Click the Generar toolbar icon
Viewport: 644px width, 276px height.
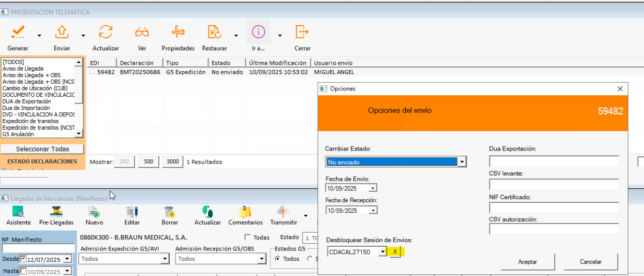point(18,33)
